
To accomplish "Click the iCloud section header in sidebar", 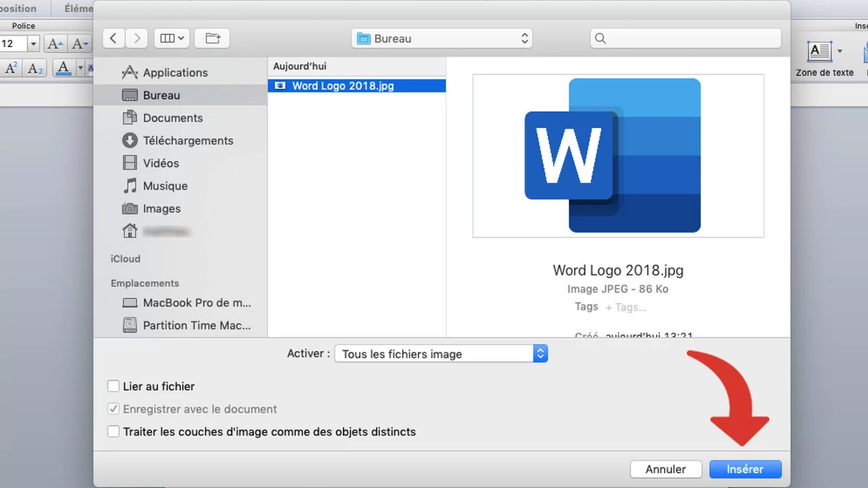I will [x=126, y=259].
